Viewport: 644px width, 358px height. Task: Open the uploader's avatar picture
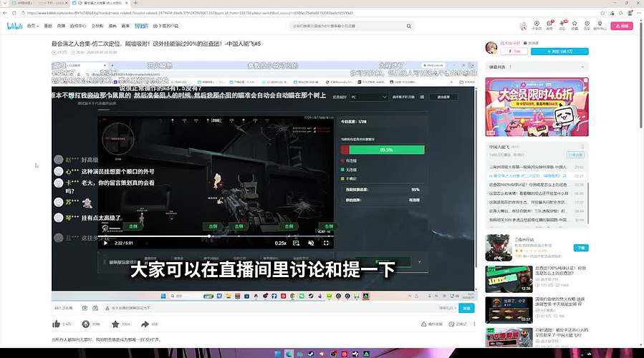point(491,48)
